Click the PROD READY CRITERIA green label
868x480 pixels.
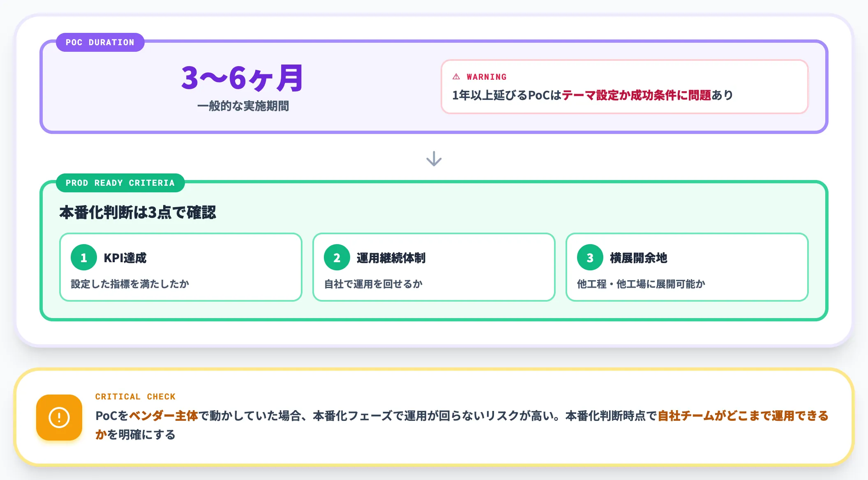[x=120, y=183]
